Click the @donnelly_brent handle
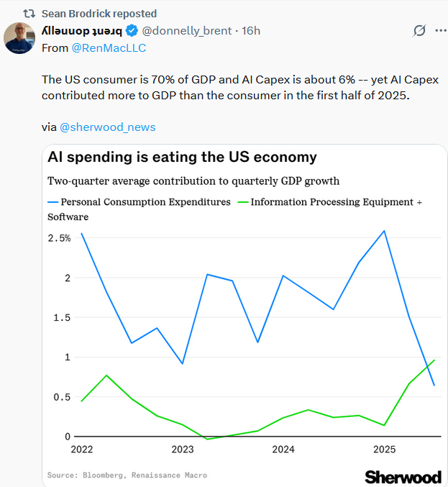The width and height of the screenshot is (448, 487). pos(187,30)
